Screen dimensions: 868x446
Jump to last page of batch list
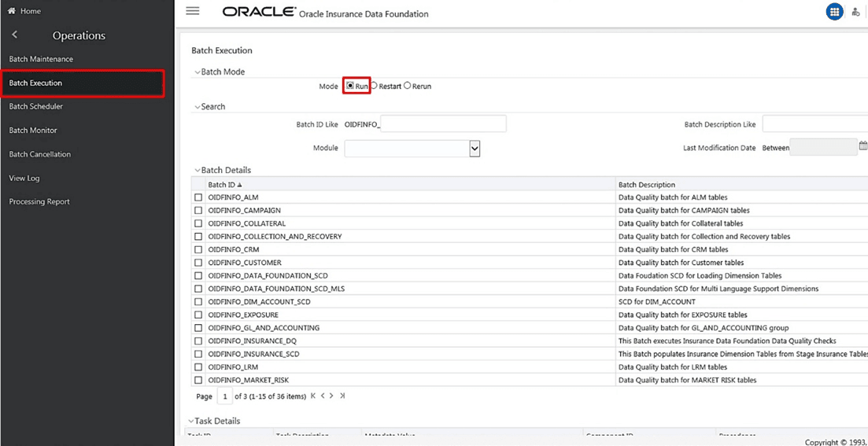[342, 396]
